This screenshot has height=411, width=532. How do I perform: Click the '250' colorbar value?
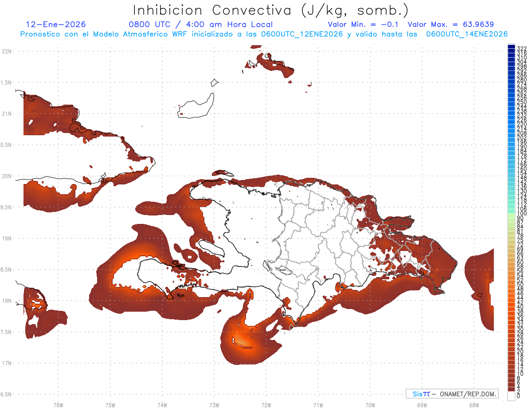[522, 102]
